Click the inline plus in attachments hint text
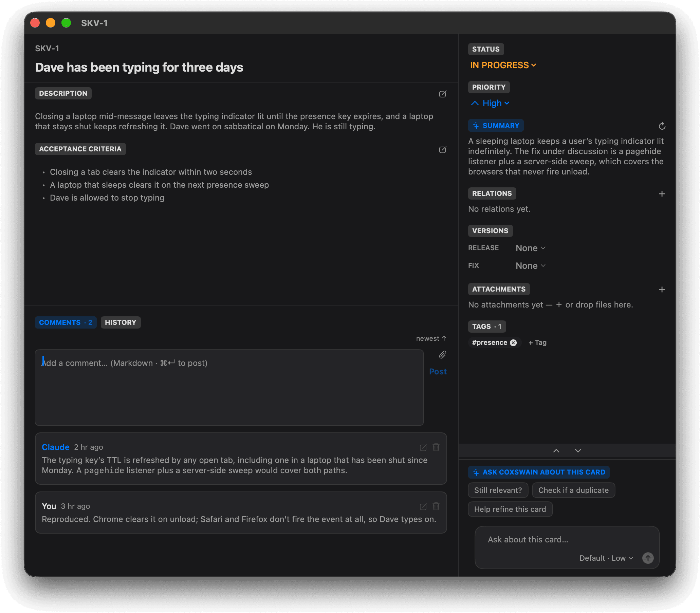The width and height of the screenshot is (700, 613). pyautogui.click(x=559, y=305)
